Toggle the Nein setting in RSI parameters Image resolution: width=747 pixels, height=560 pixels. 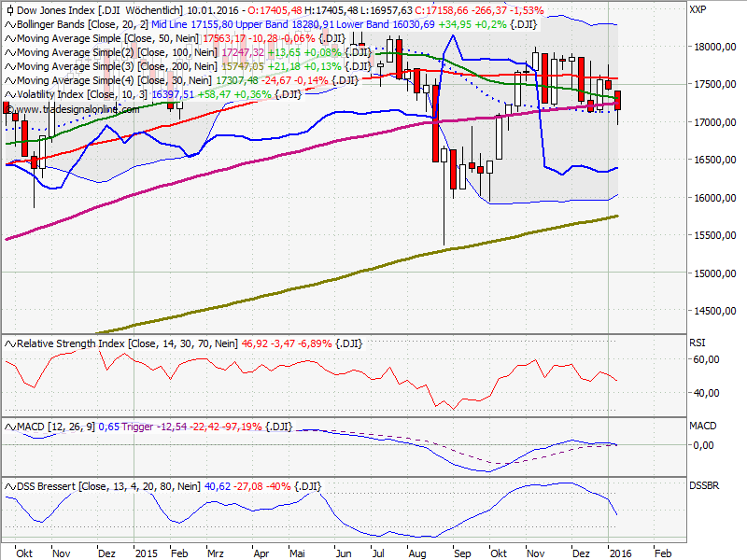click(x=223, y=343)
